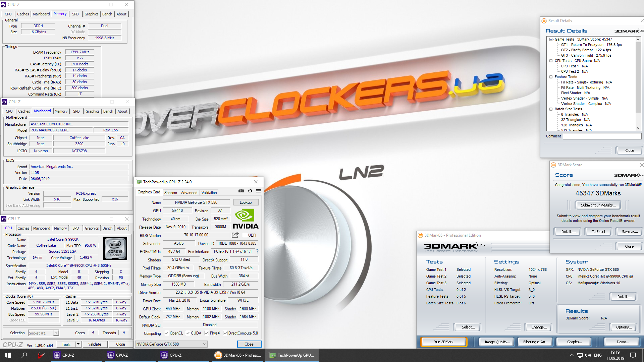The width and height of the screenshot is (644, 362).
Task: Click the Save as button
Action: tap(630, 232)
